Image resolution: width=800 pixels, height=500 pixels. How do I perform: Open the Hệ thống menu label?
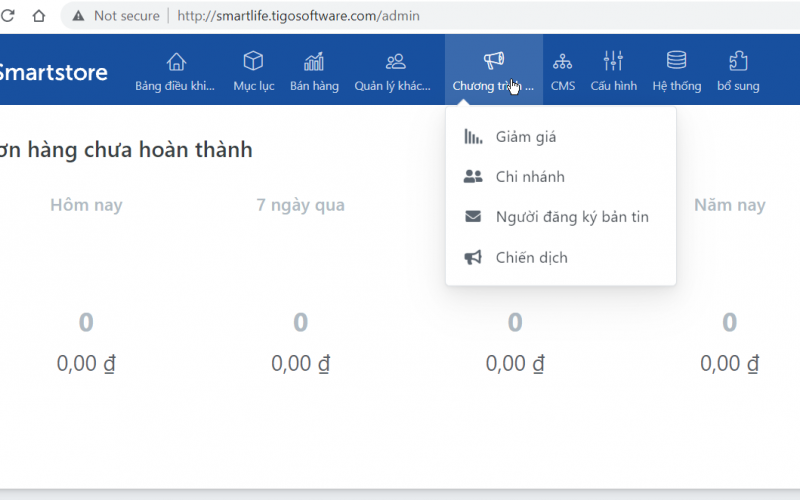677,86
